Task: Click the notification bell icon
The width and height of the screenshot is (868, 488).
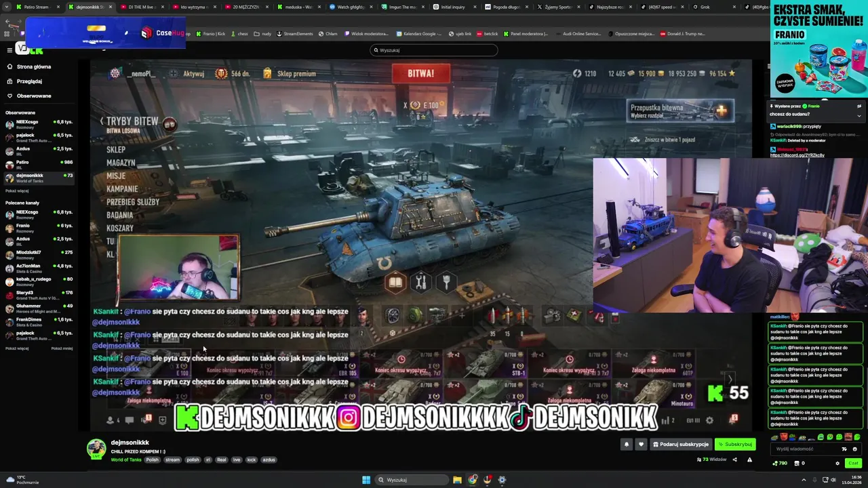Action: [627, 445]
